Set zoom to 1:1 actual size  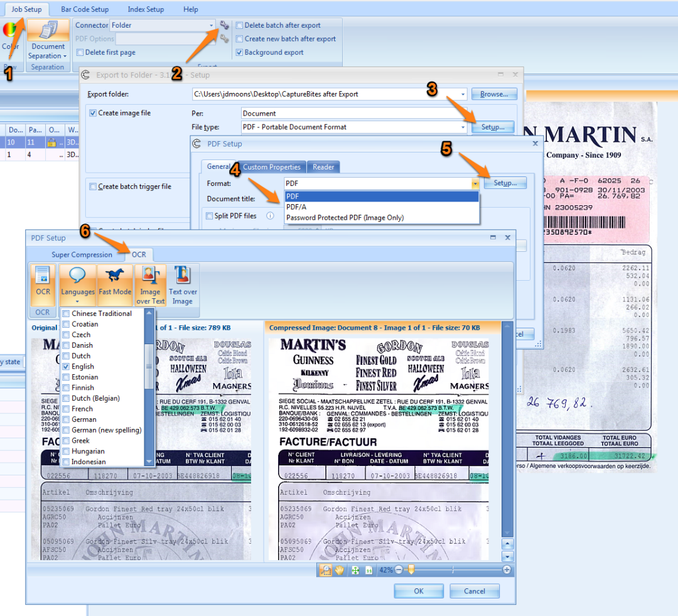click(x=369, y=570)
